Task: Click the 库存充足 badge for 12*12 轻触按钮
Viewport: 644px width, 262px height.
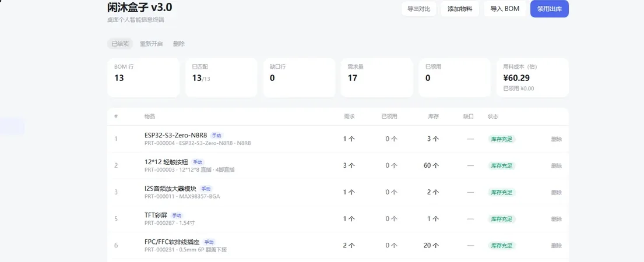Action: click(x=501, y=166)
